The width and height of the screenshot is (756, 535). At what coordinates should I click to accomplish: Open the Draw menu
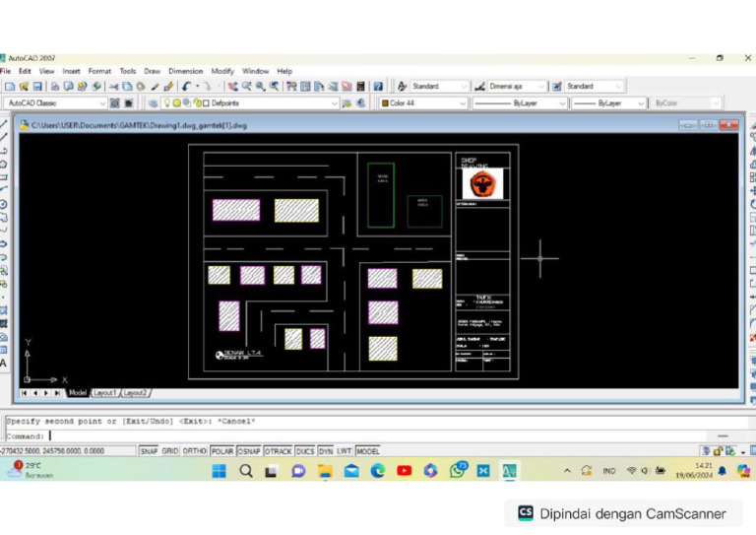(x=152, y=71)
